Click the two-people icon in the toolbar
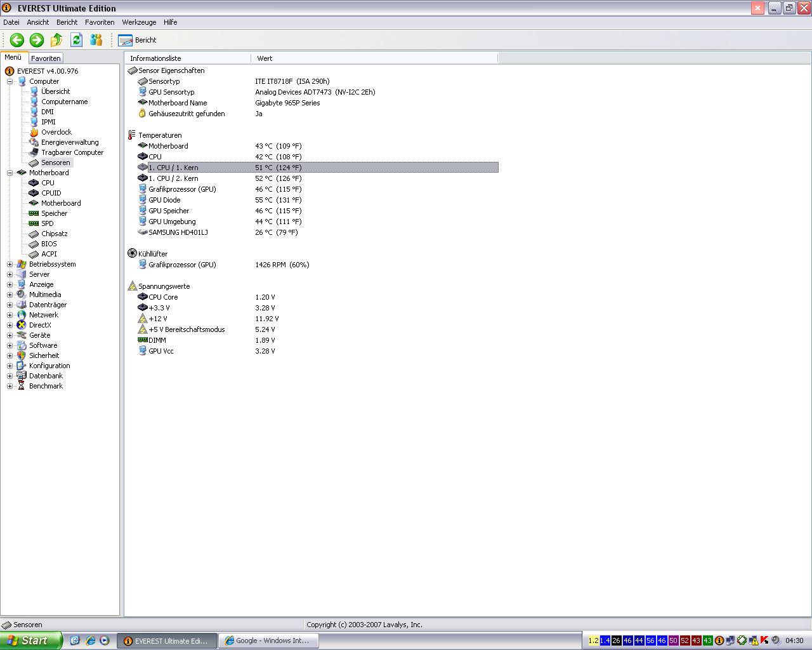 [x=96, y=40]
